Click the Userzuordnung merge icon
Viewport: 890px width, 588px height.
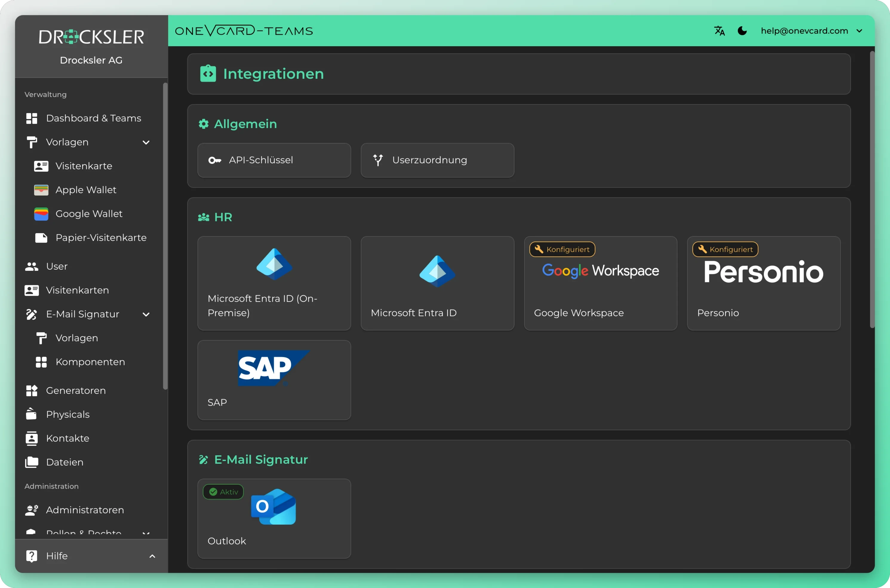[x=378, y=160]
